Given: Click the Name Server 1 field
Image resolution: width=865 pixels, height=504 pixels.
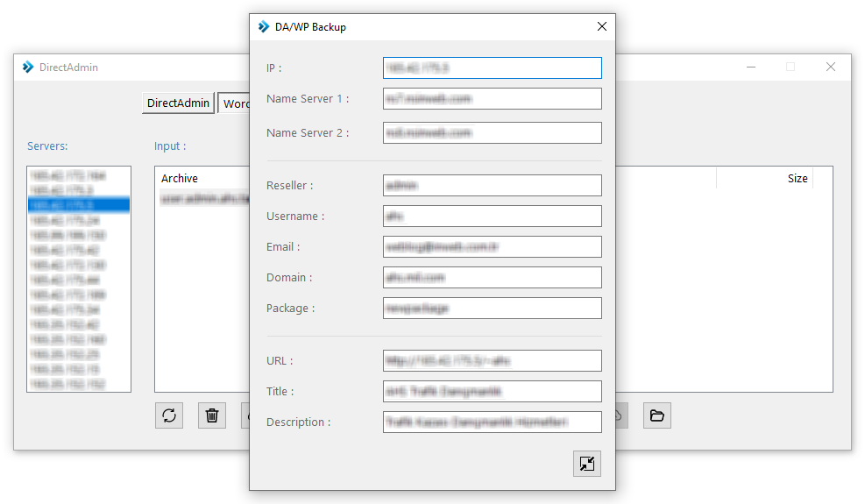Looking at the screenshot, I should [492, 99].
